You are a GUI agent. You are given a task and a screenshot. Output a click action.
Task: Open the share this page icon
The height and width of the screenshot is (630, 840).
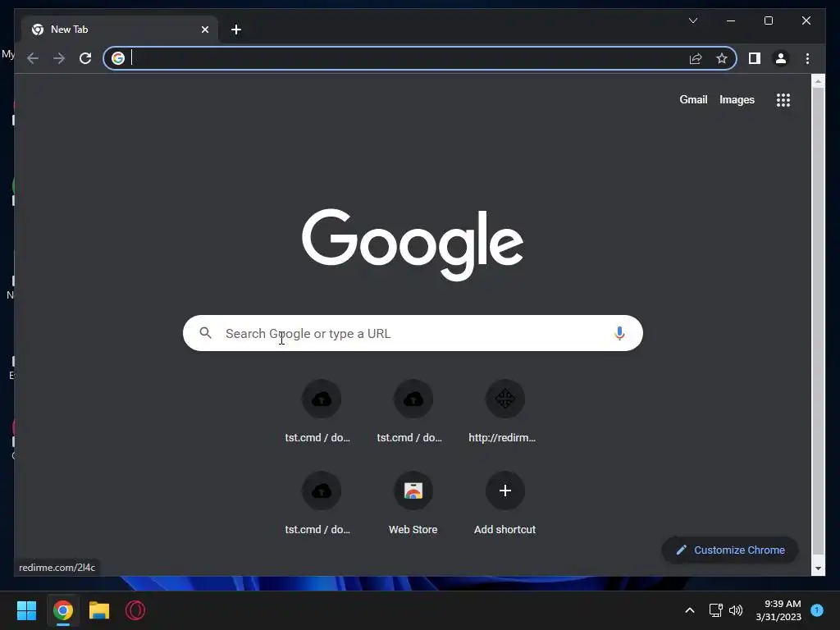tap(696, 58)
